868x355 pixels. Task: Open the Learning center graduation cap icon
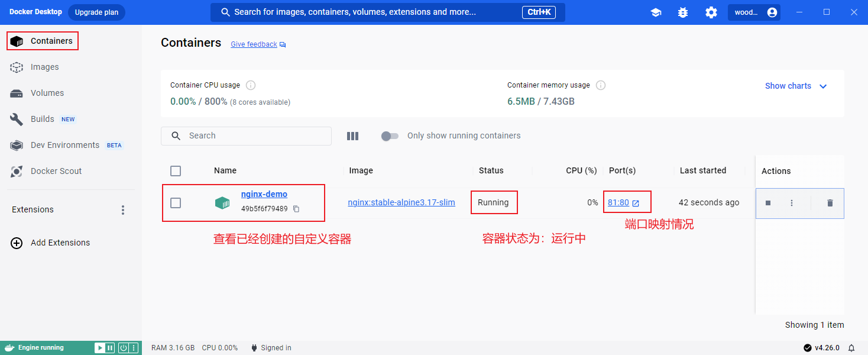[x=655, y=12]
